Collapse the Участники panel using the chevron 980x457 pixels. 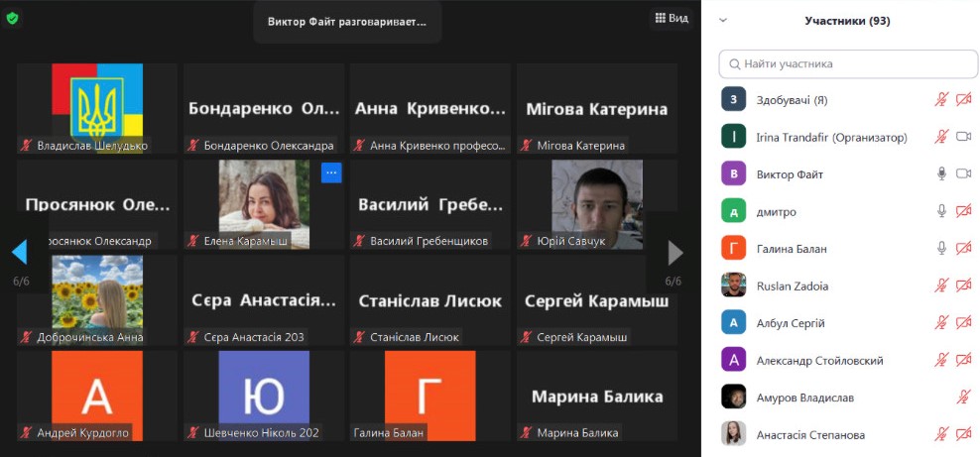tap(723, 20)
